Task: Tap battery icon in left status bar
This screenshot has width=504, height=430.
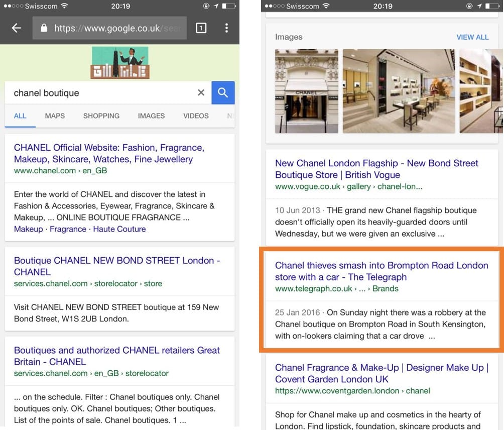Action: click(x=228, y=6)
